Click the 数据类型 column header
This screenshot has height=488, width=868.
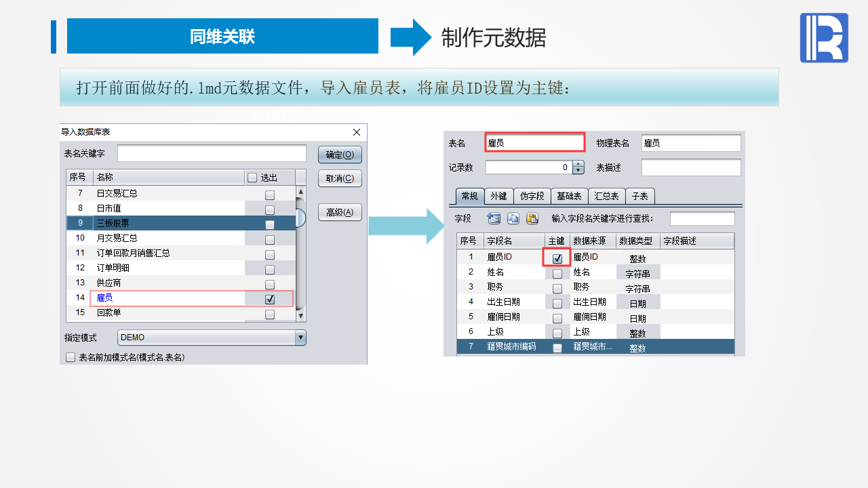(638, 241)
